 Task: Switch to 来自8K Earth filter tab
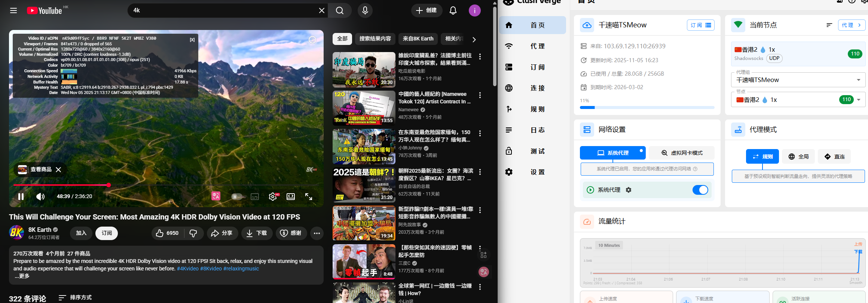418,39
